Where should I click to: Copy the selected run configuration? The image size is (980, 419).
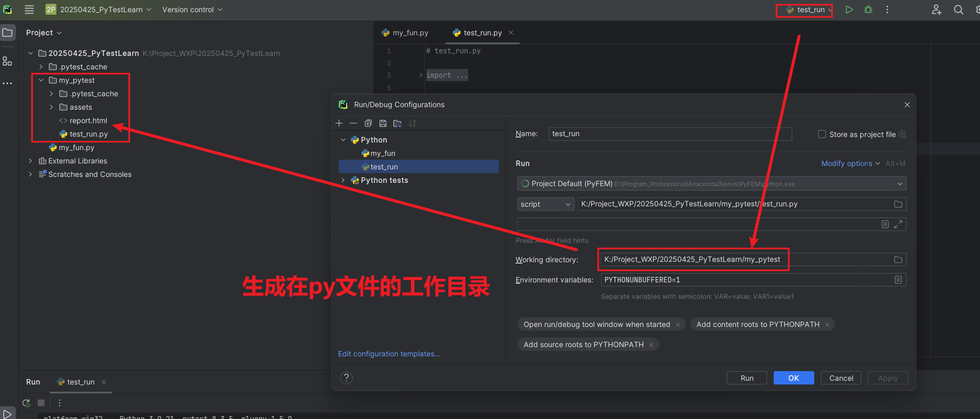pos(368,123)
